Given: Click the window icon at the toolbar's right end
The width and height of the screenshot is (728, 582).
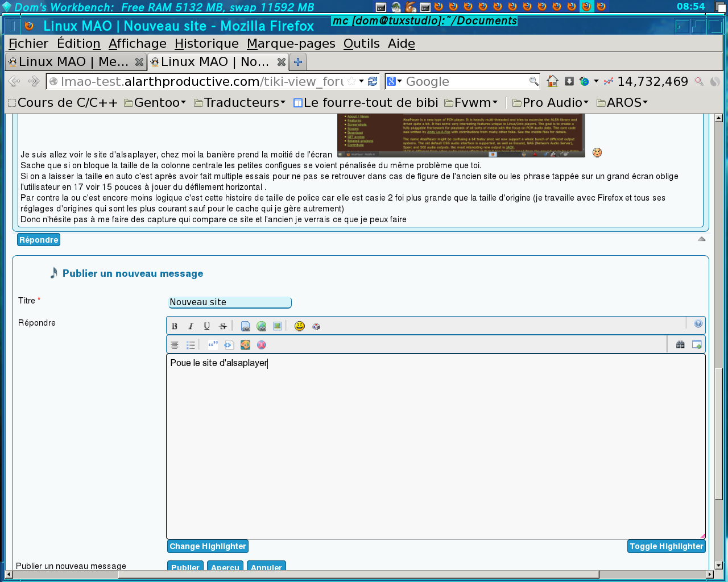Looking at the screenshot, I should [697, 344].
